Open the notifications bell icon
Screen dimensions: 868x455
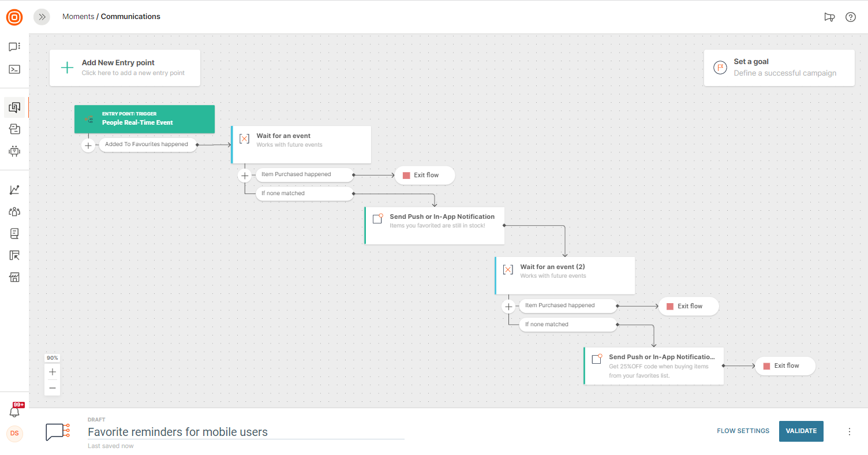pyautogui.click(x=14, y=412)
